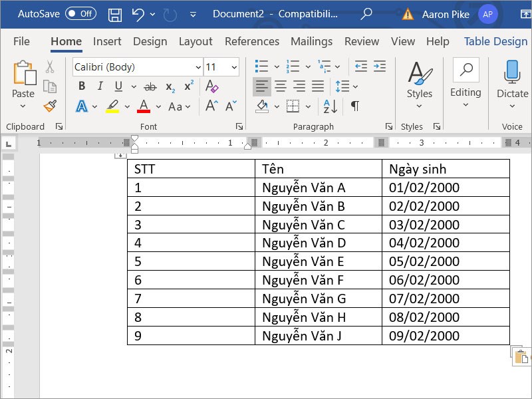
Task: Toggle italic formatting
Action: (100, 86)
